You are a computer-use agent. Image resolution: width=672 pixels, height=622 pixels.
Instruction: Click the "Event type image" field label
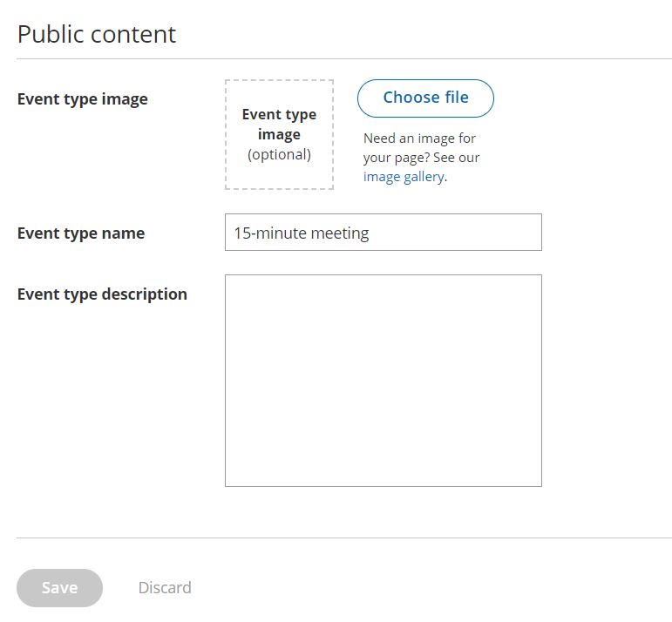[x=83, y=99]
